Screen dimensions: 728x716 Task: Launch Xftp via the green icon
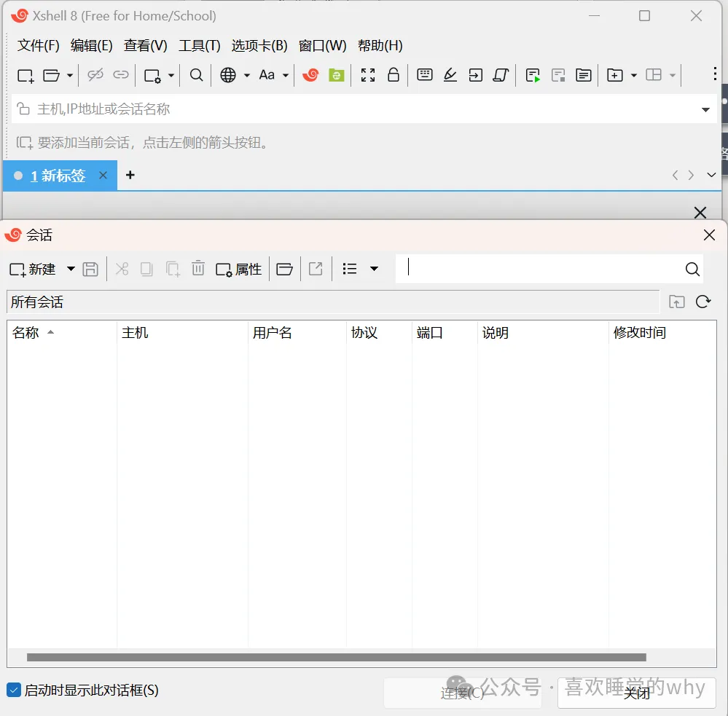coord(337,75)
